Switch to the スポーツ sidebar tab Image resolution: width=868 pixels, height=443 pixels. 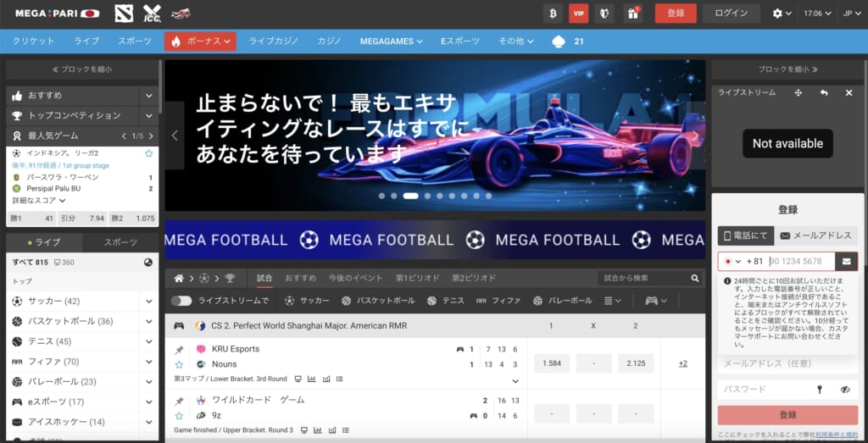121,242
